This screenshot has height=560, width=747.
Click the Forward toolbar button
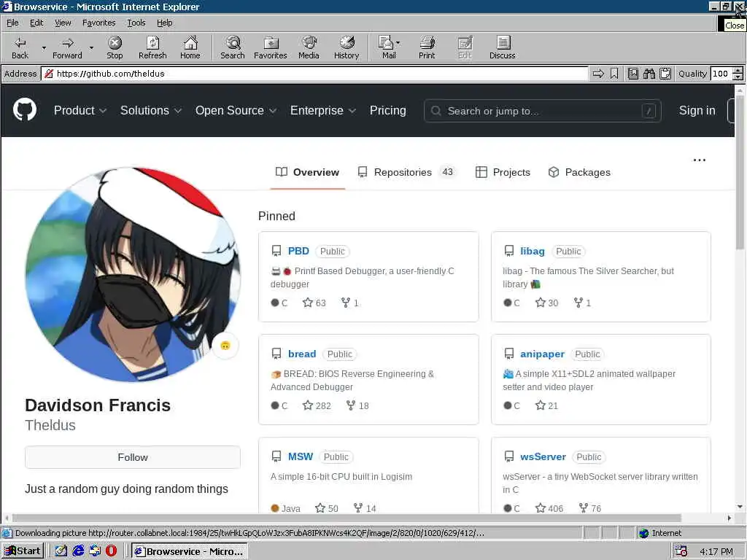click(67, 47)
